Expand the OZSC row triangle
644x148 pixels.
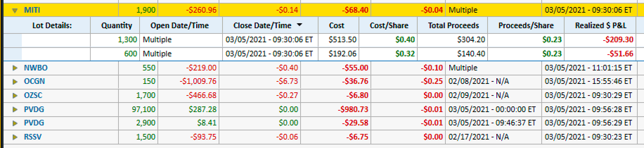click(x=15, y=95)
